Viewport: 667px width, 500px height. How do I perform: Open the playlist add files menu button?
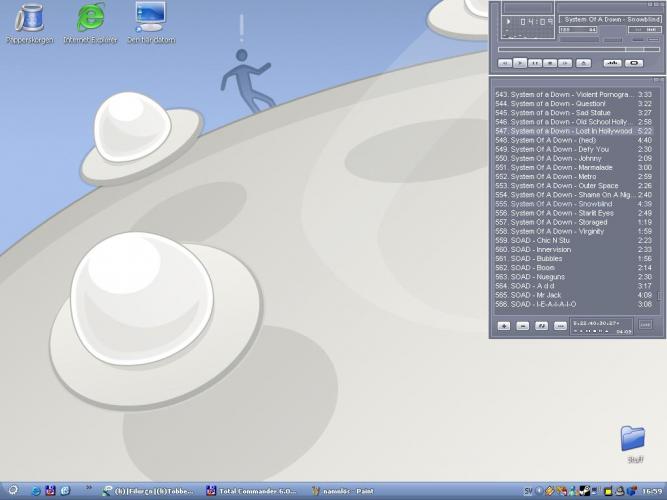coord(504,325)
